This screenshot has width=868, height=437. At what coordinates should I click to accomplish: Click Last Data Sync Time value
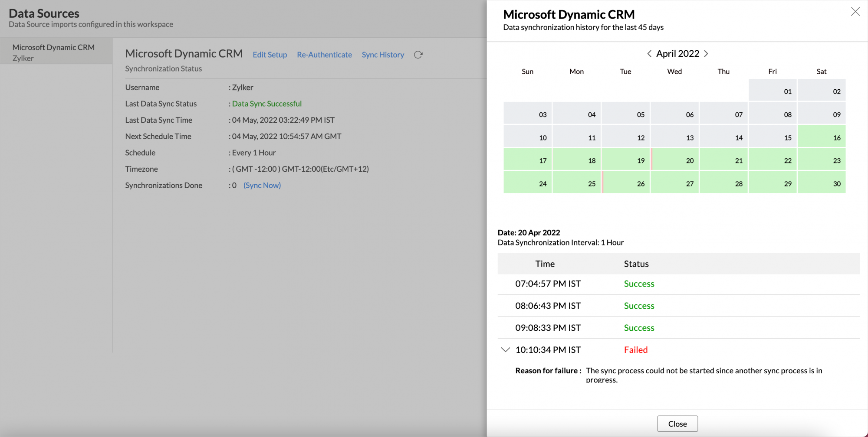coord(283,120)
